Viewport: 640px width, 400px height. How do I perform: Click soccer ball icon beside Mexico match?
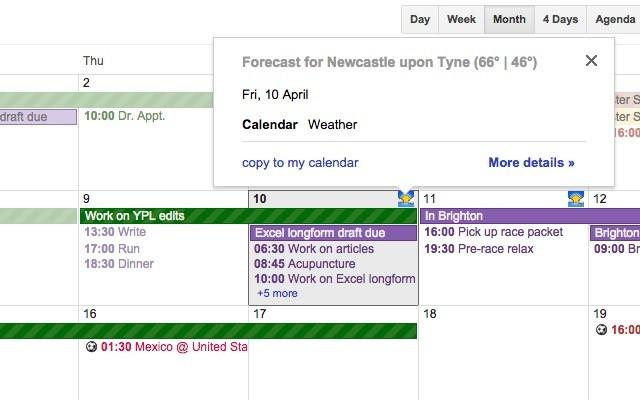coord(91,347)
